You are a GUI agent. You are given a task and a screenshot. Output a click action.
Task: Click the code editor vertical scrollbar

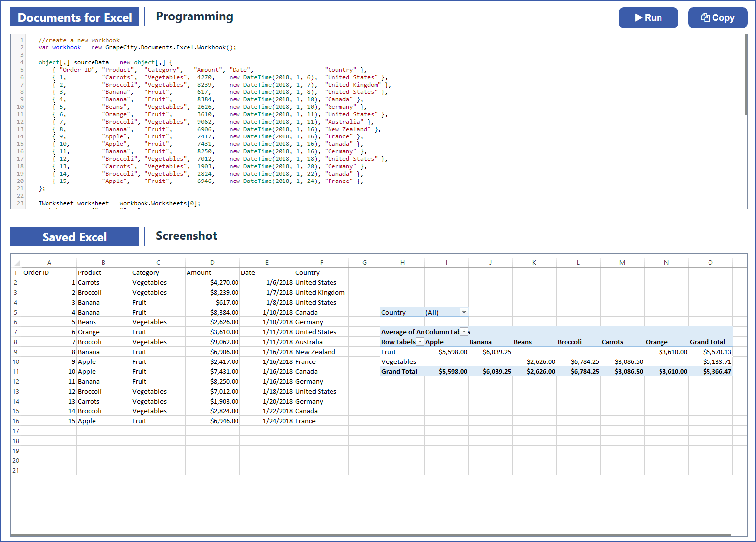(746, 75)
